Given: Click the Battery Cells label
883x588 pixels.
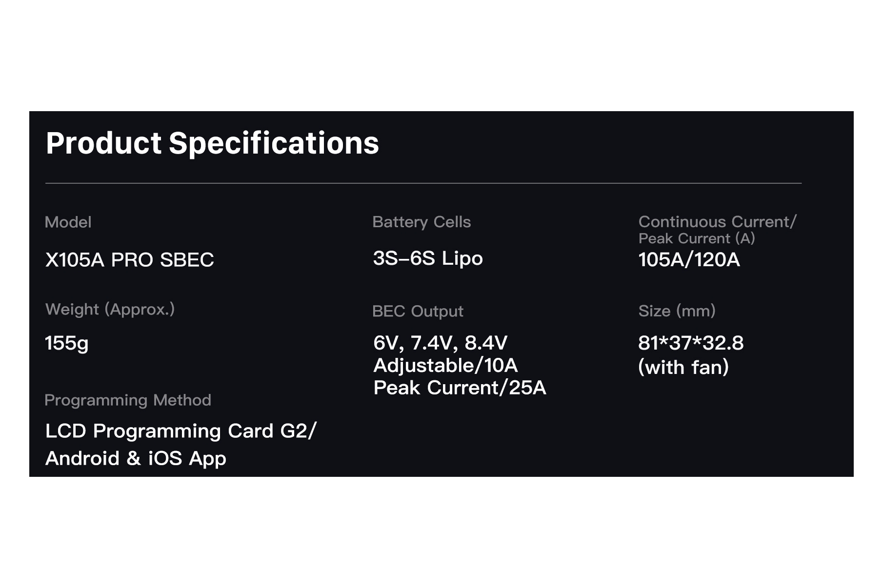Looking at the screenshot, I should pos(421,222).
